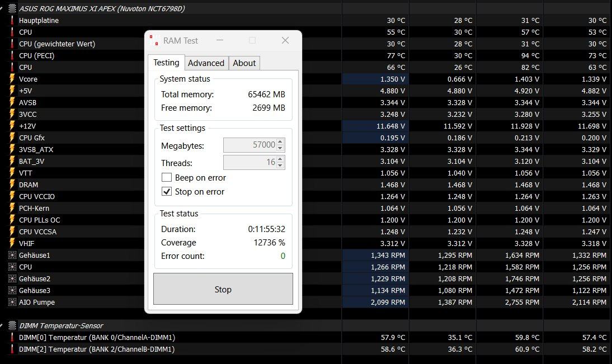Screen dimensions: 612x364
Task: Click the Error count value 0
Action: click(x=283, y=256)
